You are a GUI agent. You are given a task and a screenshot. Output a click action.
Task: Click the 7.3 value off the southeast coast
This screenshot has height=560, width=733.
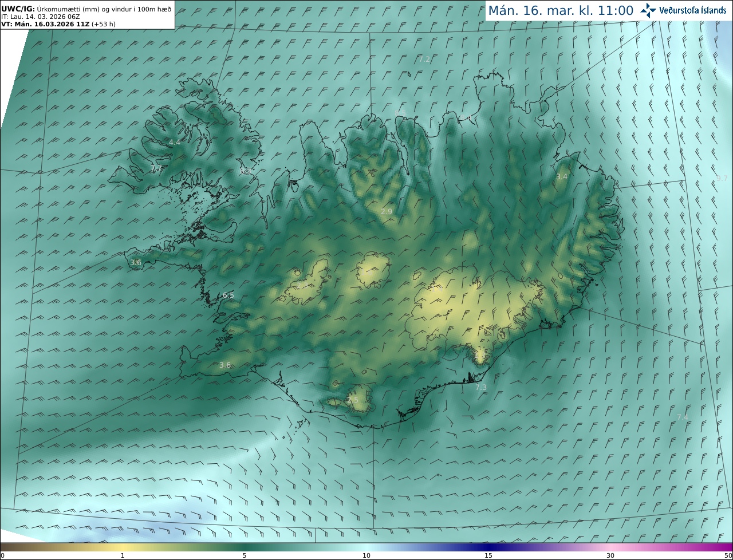tap(481, 387)
